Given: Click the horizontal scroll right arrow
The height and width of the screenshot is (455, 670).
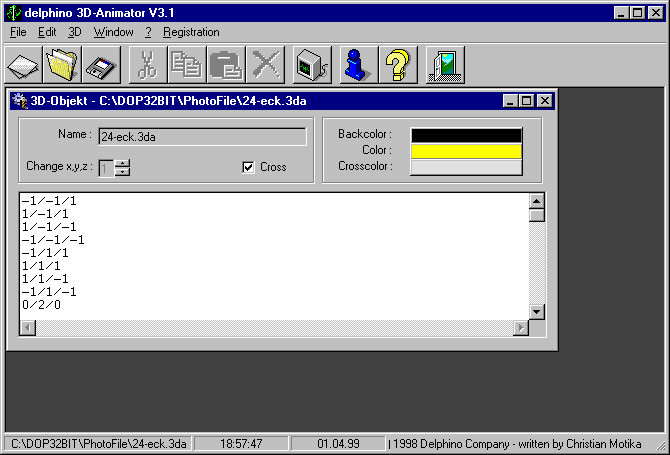Looking at the screenshot, I should tap(521, 328).
